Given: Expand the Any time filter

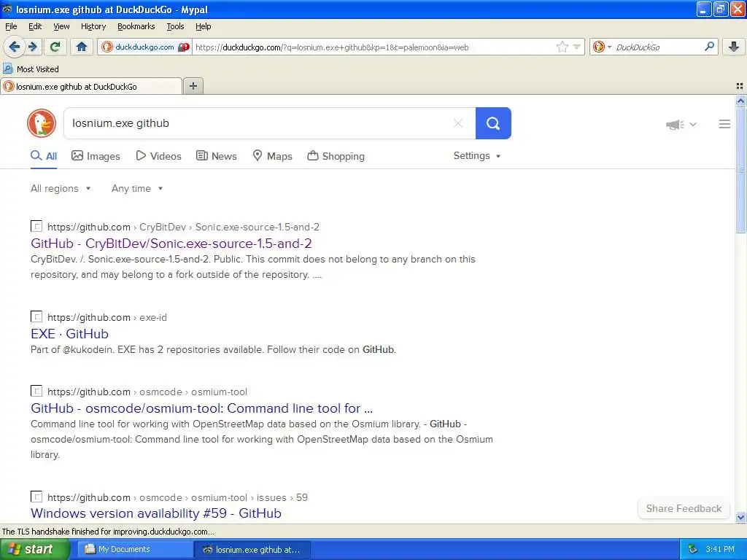Looking at the screenshot, I should pyautogui.click(x=137, y=189).
